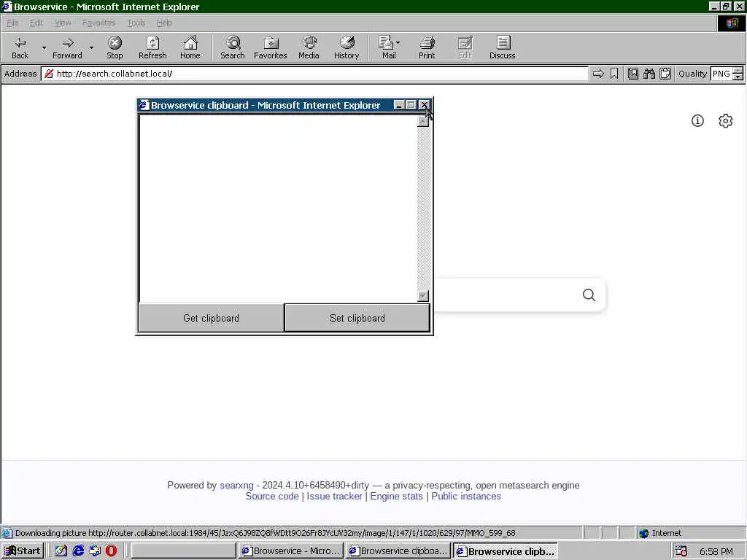Stop page loading with Stop button
Screen dimensions: 747x560
point(115,47)
